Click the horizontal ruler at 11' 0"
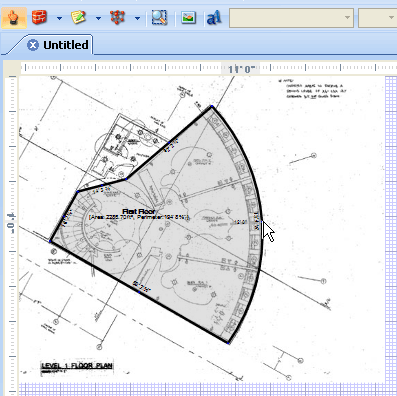The width and height of the screenshot is (397, 396). coord(241,69)
